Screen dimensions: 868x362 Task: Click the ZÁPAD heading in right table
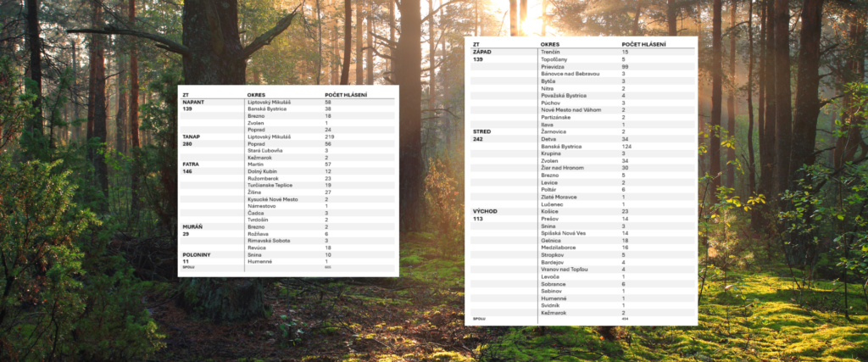click(481, 52)
